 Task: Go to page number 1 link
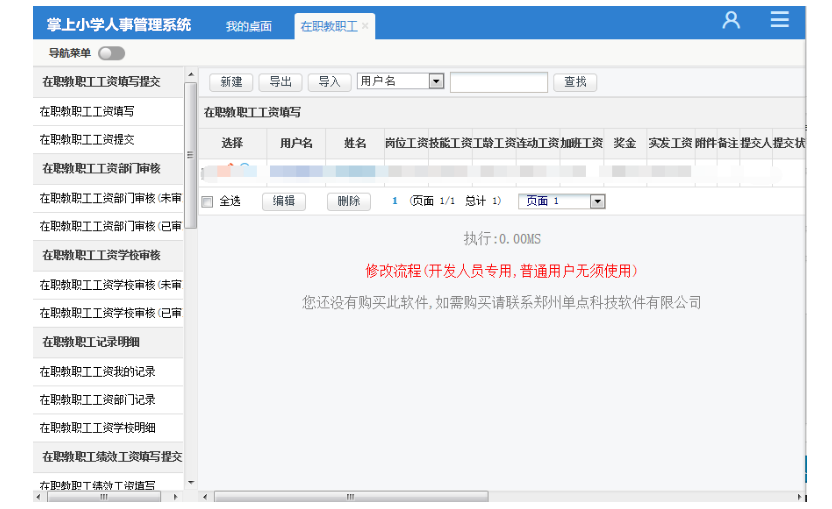[395, 201]
